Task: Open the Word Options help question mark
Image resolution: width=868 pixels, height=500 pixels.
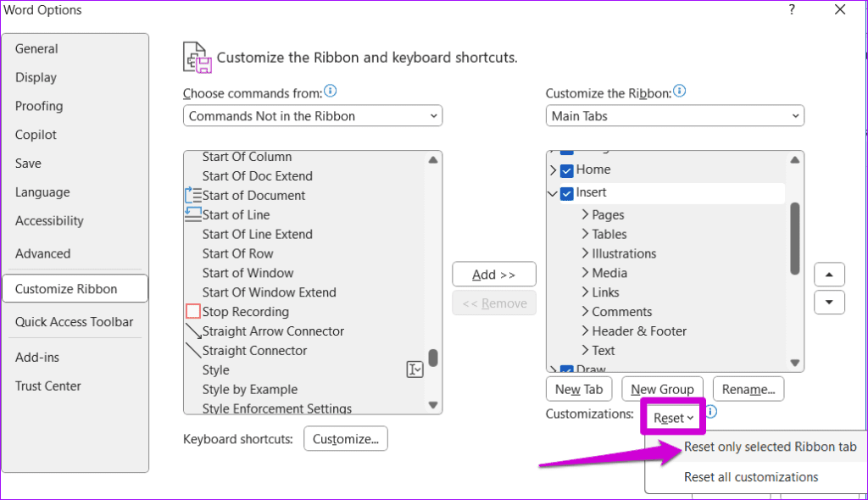Action: point(793,10)
